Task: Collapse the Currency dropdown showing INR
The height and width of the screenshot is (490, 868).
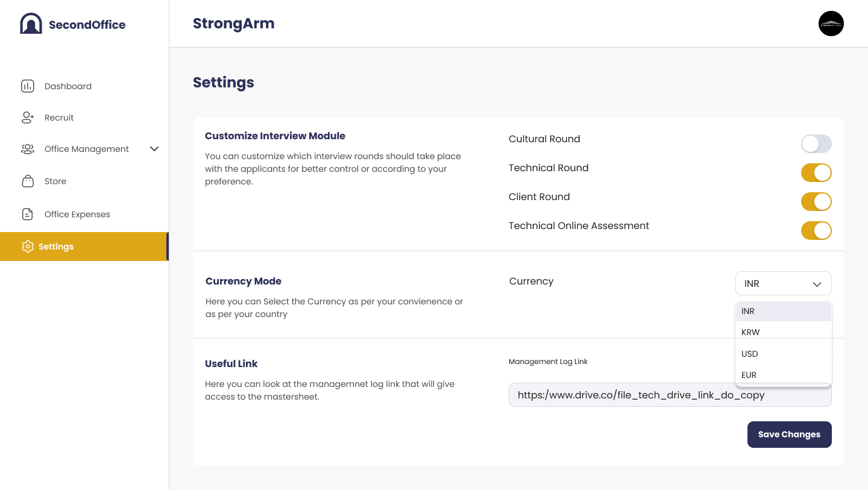Action: pyautogui.click(x=783, y=283)
